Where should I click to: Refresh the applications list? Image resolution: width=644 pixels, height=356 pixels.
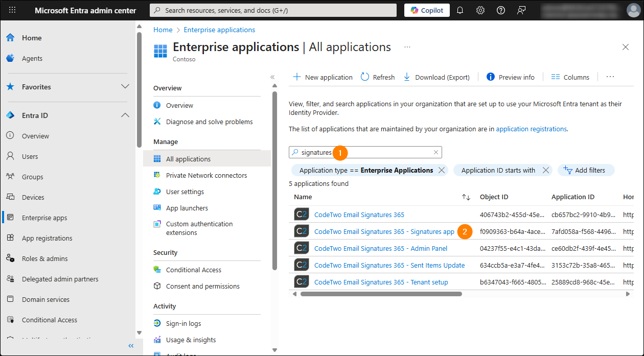(x=378, y=77)
